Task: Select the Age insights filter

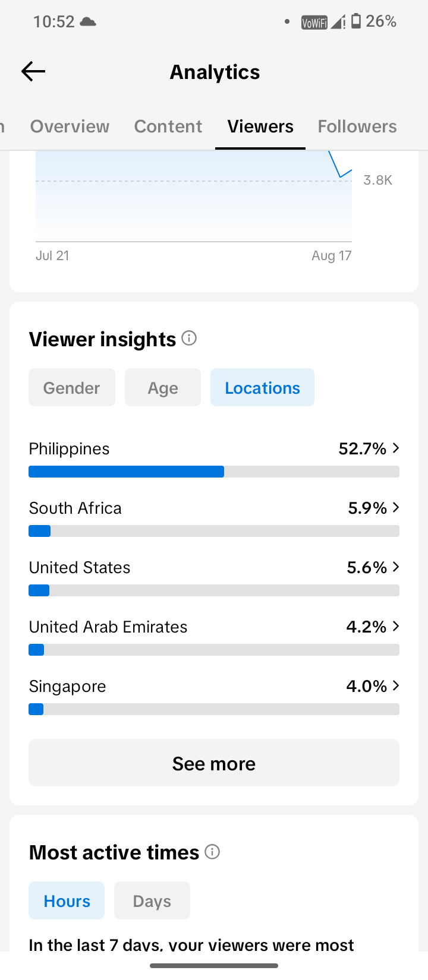Action: [x=163, y=387]
